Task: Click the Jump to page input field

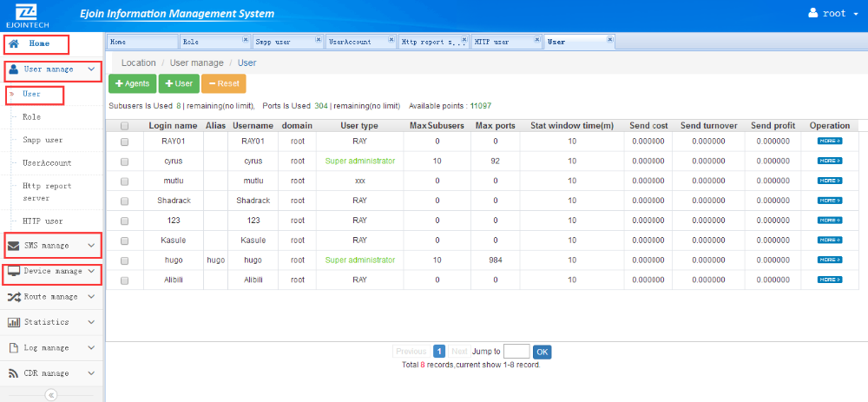Action: point(516,352)
